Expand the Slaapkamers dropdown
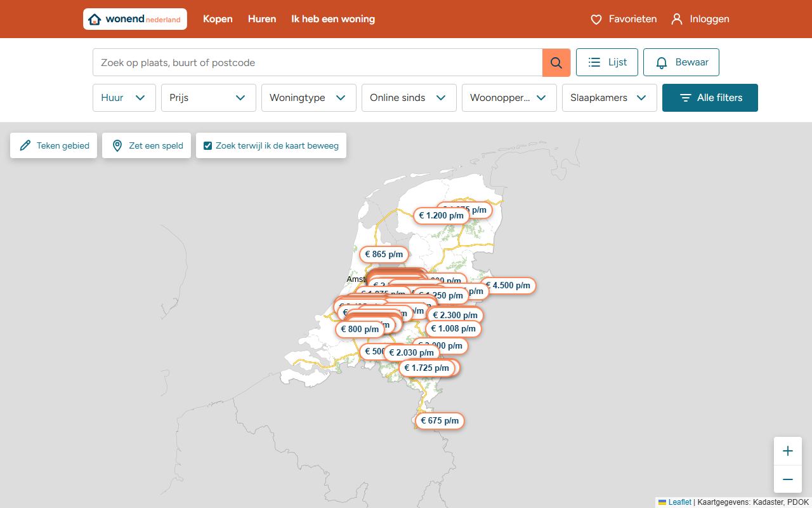Image resolution: width=812 pixels, height=508 pixels. coord(610,98)
